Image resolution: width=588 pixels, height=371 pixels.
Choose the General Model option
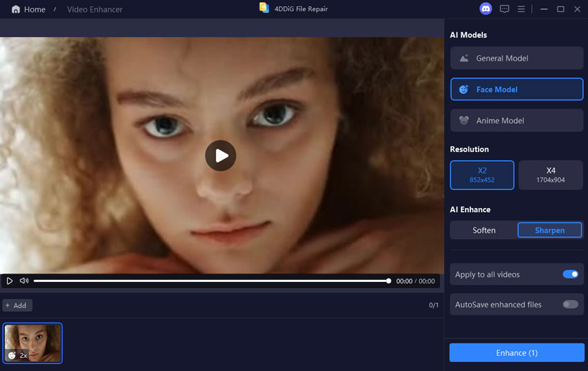point(517,59)
